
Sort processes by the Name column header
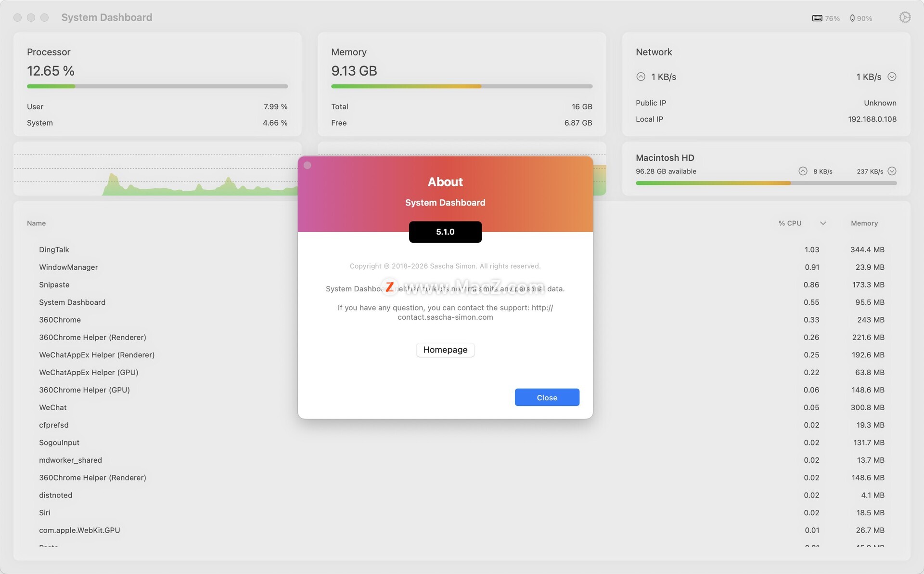pyautogui.click(x=37, y=223)
